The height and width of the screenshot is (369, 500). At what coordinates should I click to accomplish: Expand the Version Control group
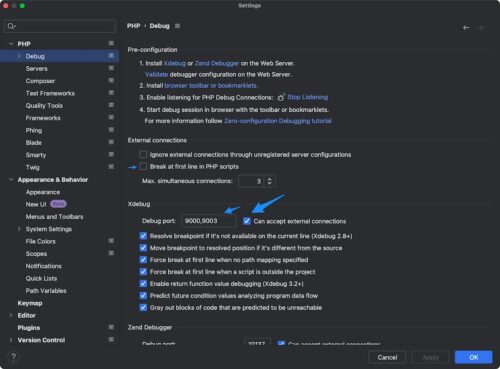click(x=11, y=340)
